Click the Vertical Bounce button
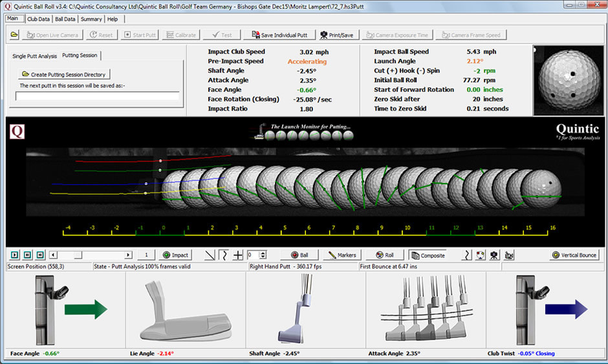This screenshot has width=608, height=364. pos(574,255)
